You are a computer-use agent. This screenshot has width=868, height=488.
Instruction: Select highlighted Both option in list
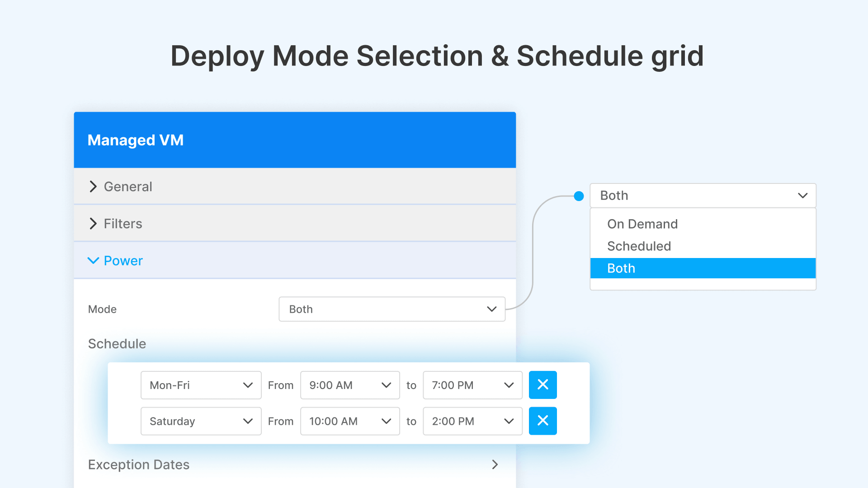click(703, 268)
